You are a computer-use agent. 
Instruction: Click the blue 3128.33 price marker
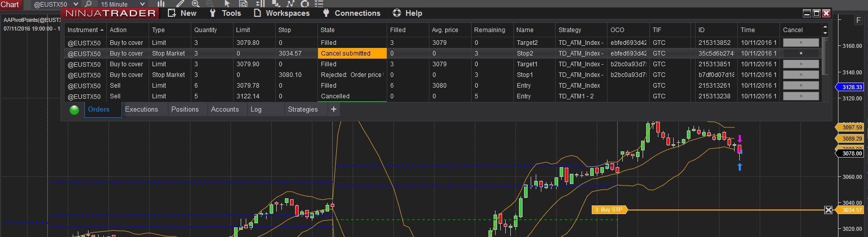[851, 87]
